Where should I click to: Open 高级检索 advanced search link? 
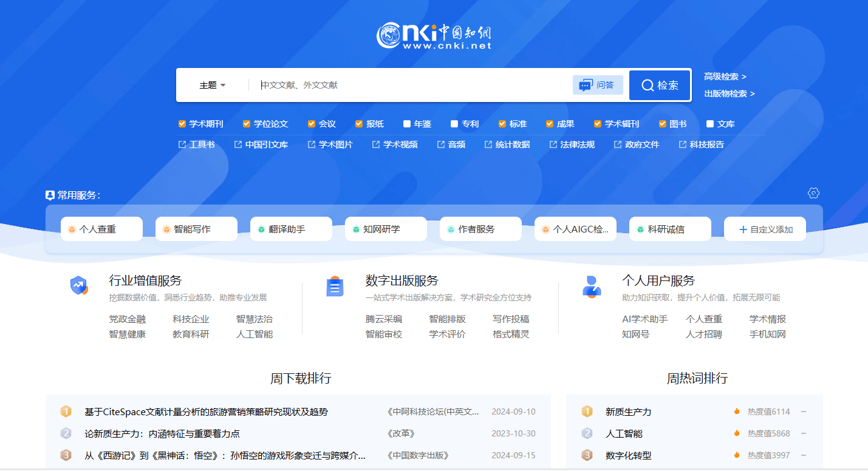click(725, 76)
